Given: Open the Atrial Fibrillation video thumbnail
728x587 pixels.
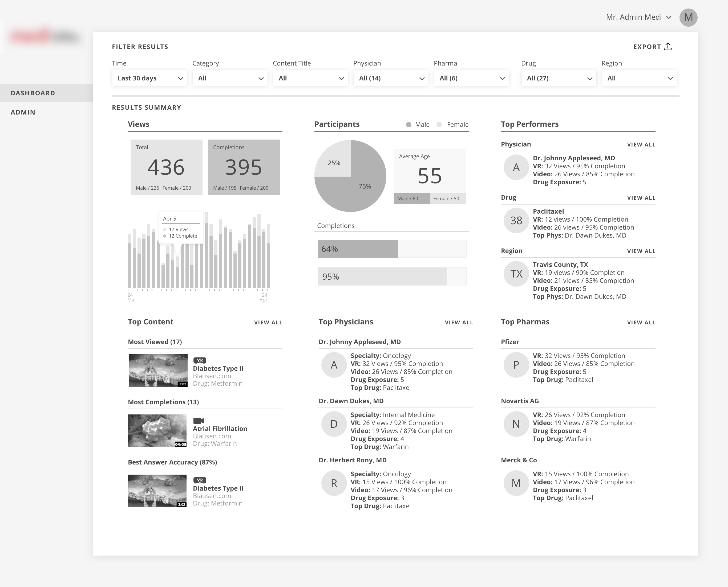Looking at the screenshot, I should click(x=157, y=430).
